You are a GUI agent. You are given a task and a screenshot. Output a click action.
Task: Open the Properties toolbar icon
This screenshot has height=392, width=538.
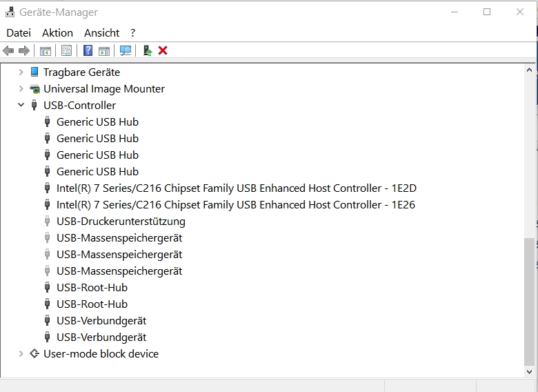coord(66,50)
